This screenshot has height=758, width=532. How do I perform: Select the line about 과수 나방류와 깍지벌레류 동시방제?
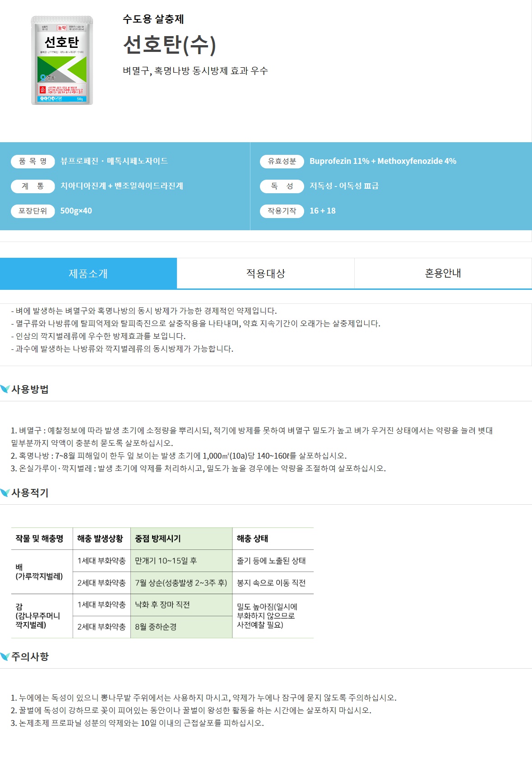pos(122,349)
